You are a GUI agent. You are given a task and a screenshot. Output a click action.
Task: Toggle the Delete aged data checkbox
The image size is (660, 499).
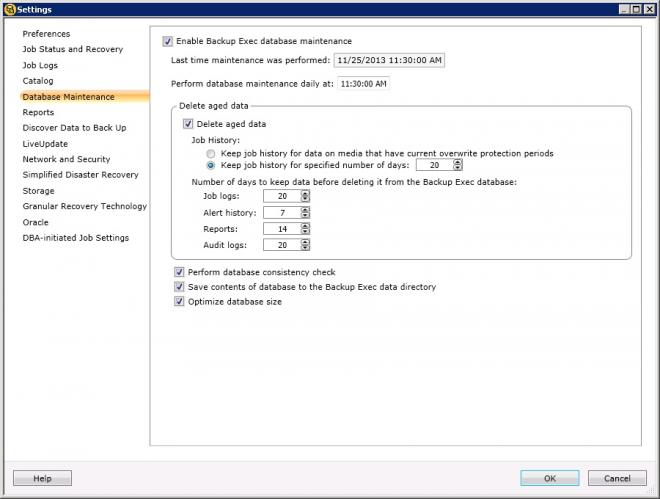188,124
